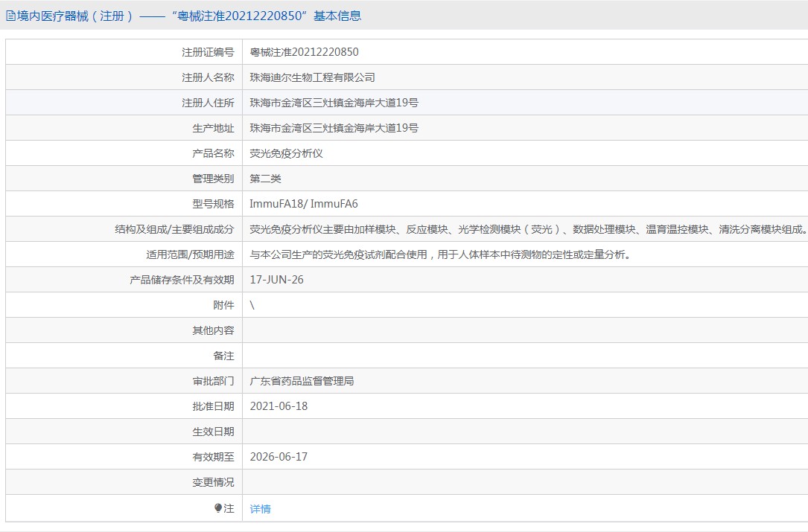Click the lightbulb icon beside 注
This screenshot has height=532, width=808.
pos(218,507)
